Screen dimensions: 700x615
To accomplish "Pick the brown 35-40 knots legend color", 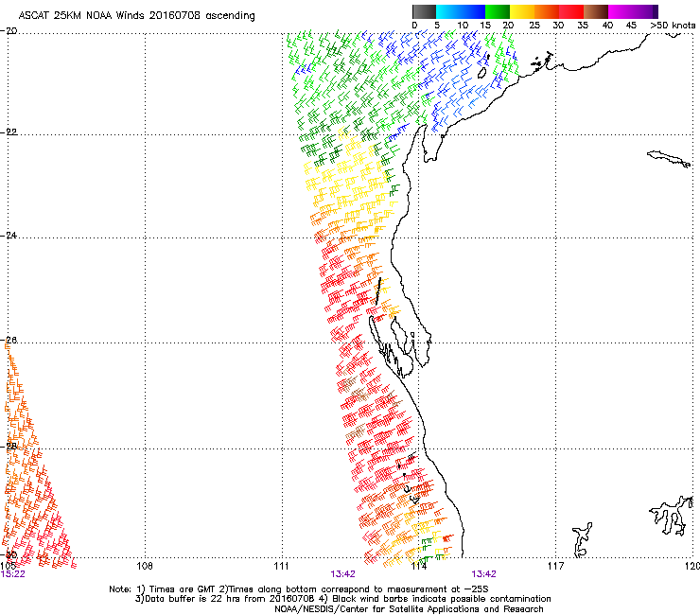I will point(596,11).
